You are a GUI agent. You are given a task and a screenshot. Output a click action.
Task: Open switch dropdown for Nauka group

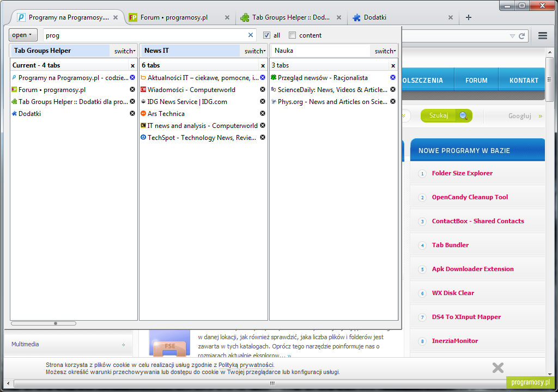click(385, 51)
